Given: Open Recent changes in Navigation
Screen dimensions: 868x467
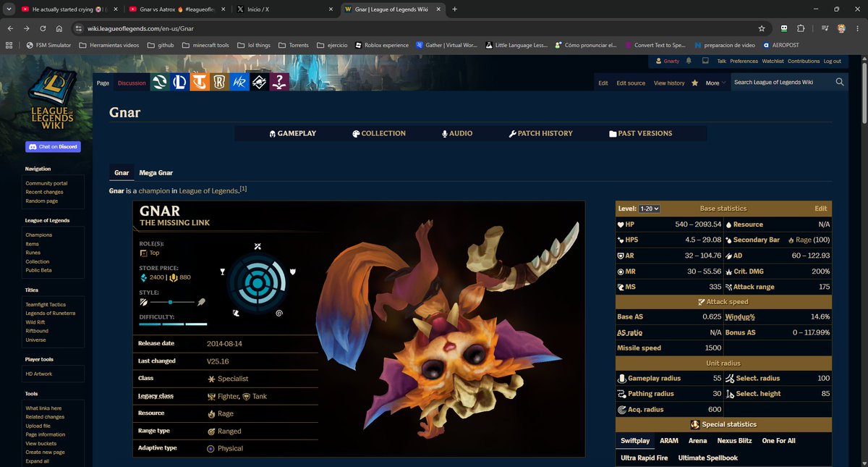Looking at the screenshot, I should click(44, 192).
